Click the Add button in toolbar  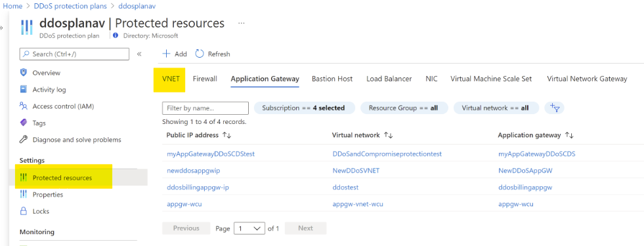tap(175, 54)
